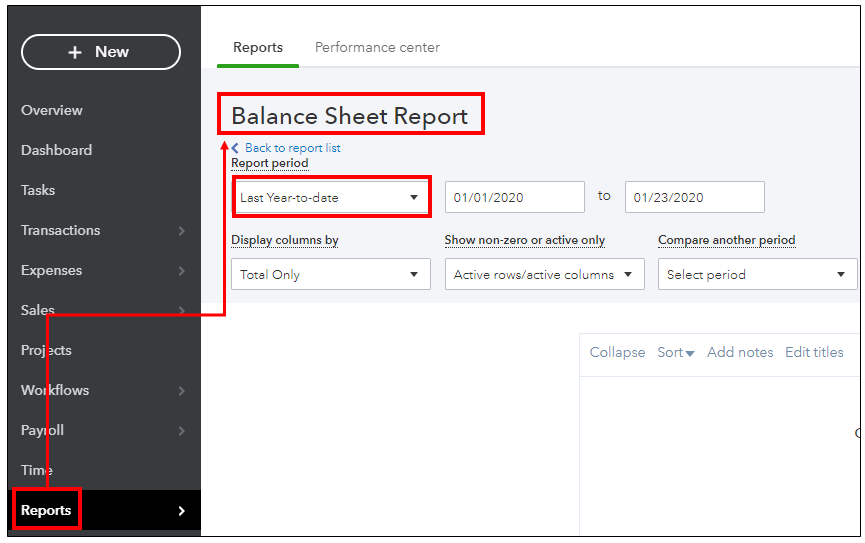Open the Last Year-to-date period dropdown
This screenshot has height=543, width=865.
[x=331, y=198]
